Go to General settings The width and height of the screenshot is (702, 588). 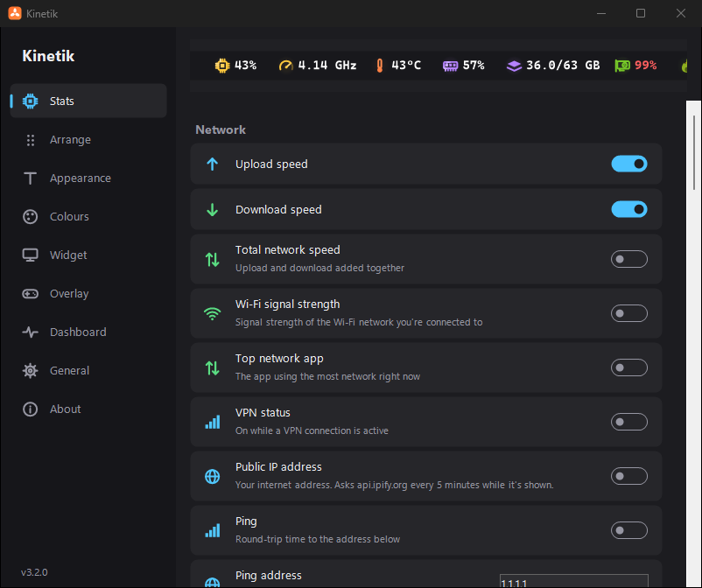88,370
